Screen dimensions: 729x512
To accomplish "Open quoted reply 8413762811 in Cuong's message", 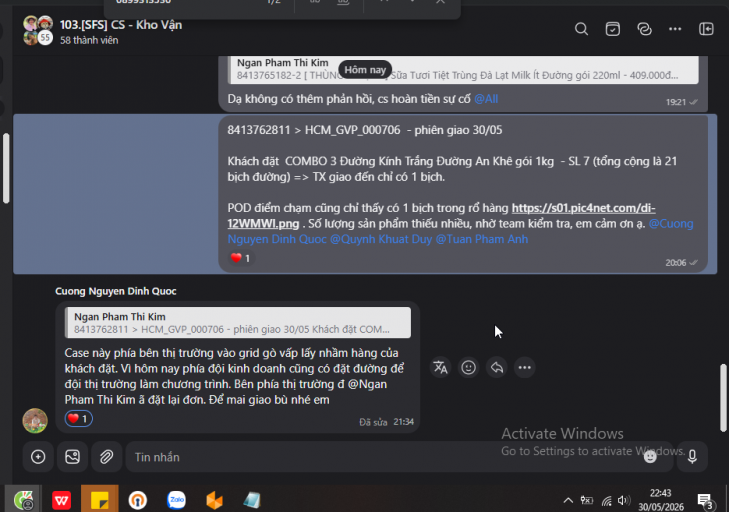I will pyautogui.click(x=238, y=323).
